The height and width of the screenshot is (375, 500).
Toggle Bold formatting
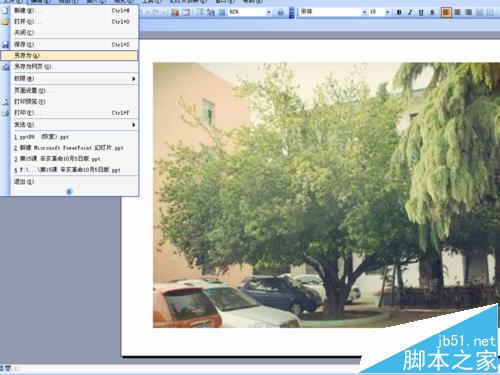399,12
